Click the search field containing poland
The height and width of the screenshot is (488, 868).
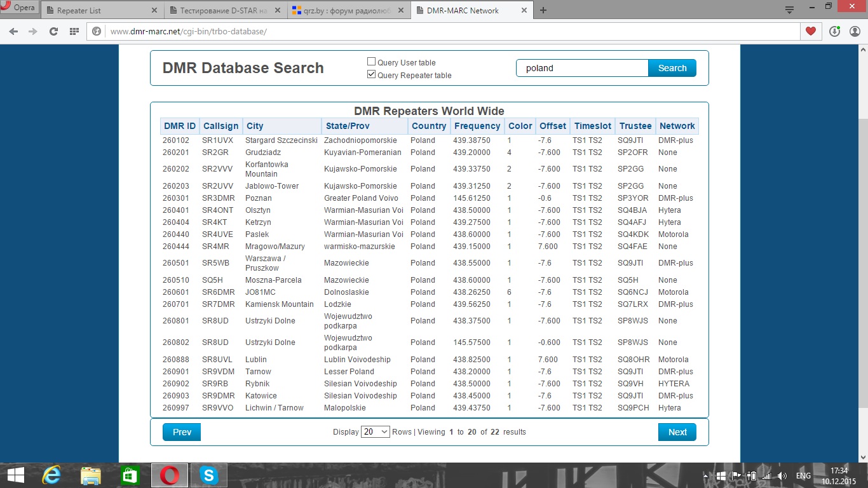coord(581,68)
